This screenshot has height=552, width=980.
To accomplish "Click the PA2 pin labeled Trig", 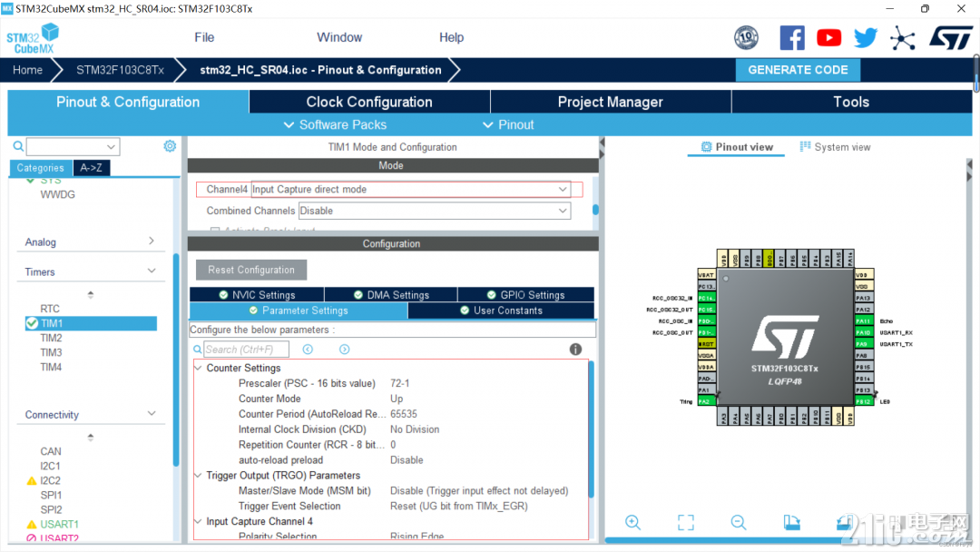I will click(706, 401).
